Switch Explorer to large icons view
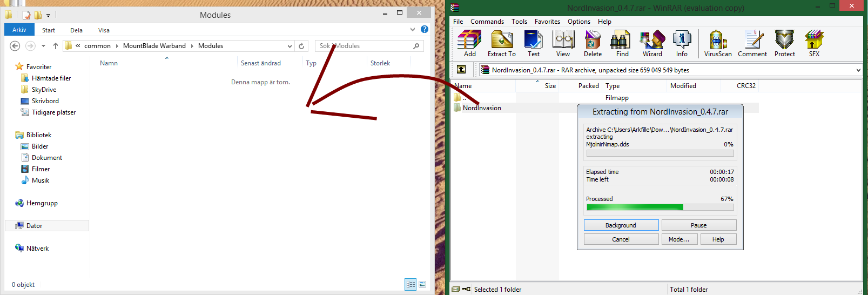This screenshot has width=868, height=295. point(422,284)
